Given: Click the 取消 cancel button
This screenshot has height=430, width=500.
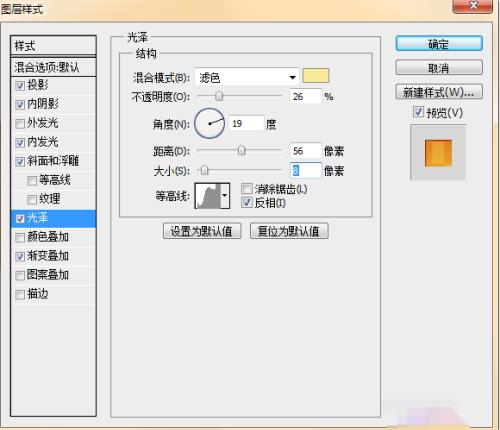Looking at the screenshot, I should coord(439,68).
